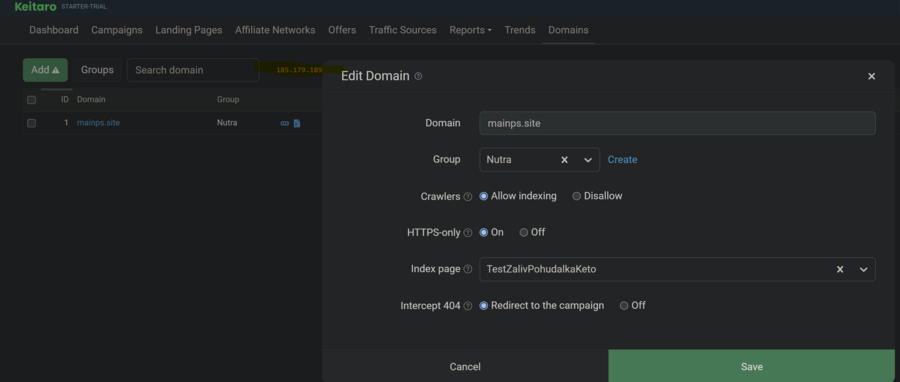Open the Campaigns tab
Image resolution: width=900 pixels, height=382 pixels.
click(117, 30)
